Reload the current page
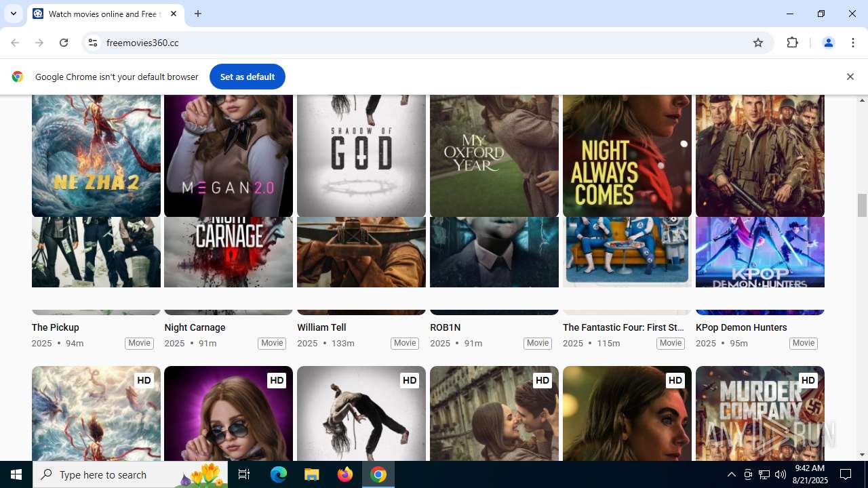Image resolution: width=868 pixels, height=488 pixels. coord(64,43)
